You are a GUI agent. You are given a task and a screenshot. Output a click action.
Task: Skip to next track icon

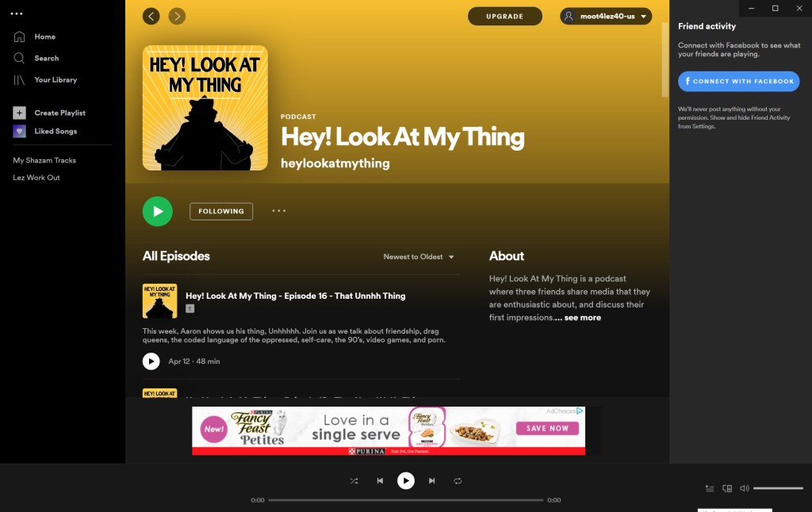tap(432, 480)
